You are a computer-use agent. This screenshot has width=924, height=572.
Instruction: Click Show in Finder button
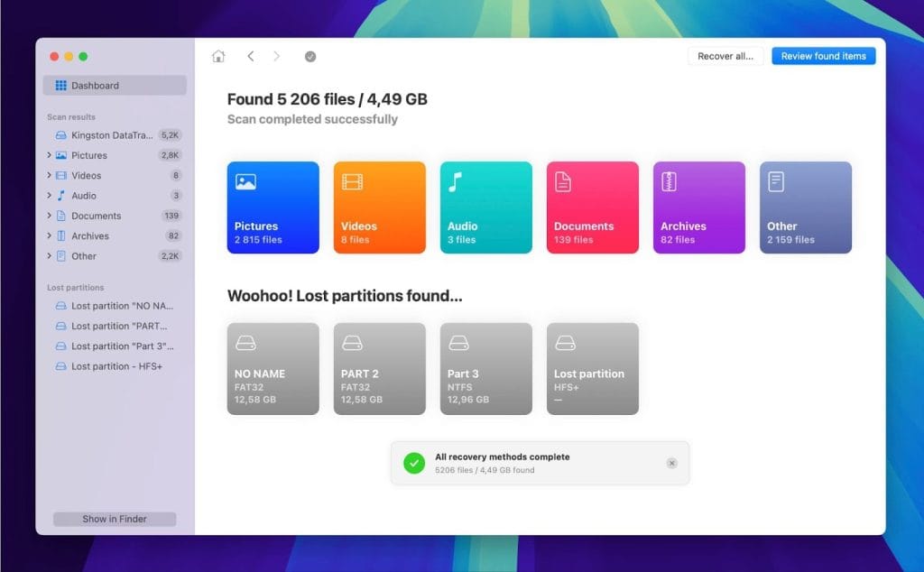click(115, 519)
